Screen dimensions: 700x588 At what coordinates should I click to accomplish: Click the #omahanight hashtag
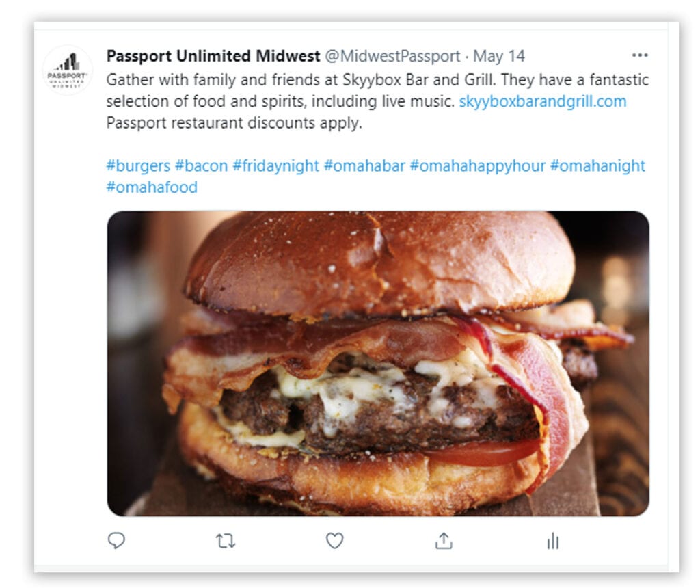597,165
